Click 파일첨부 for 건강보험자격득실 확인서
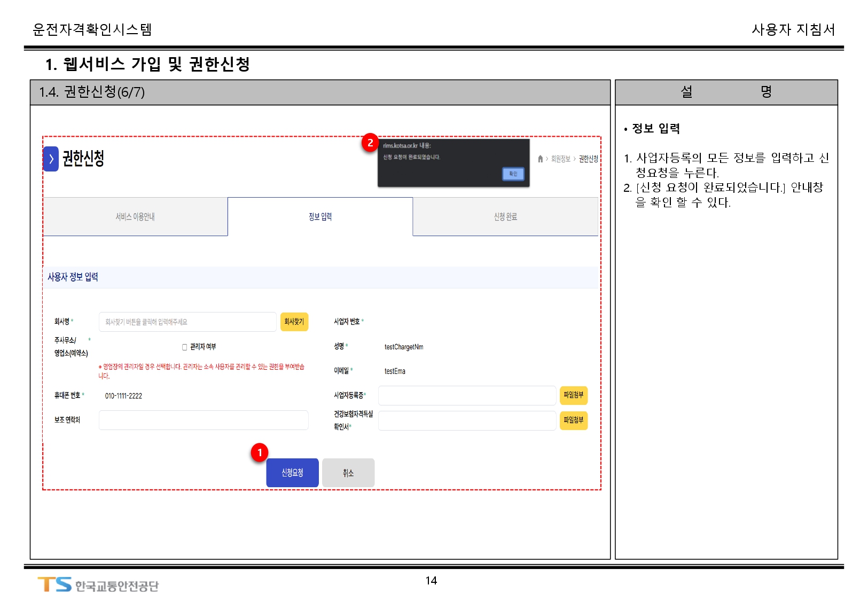 [x=573, y=420]
